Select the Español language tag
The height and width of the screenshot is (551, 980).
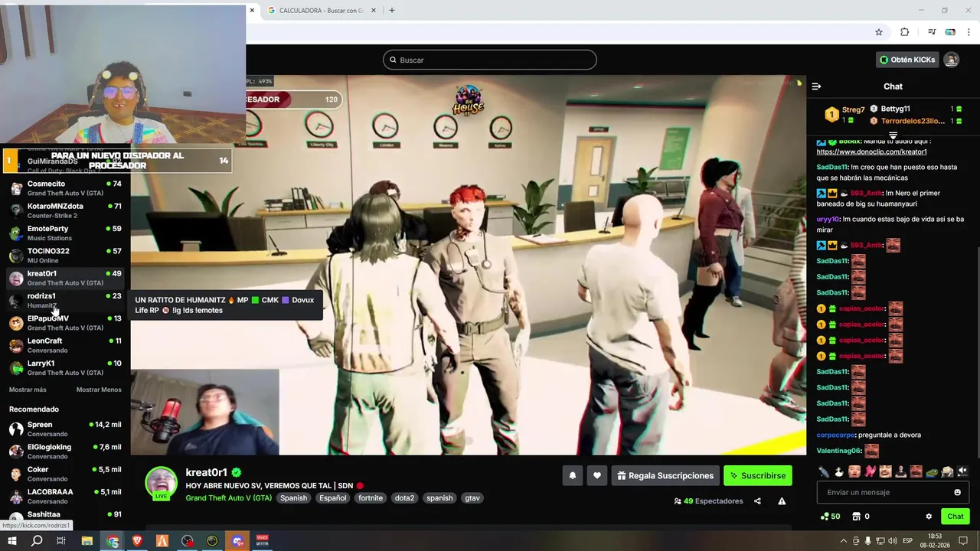tap(333, 498)
